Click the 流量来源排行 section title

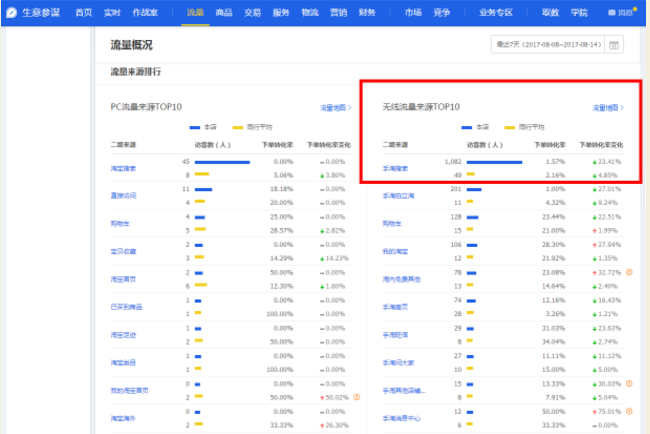(136, 72)
